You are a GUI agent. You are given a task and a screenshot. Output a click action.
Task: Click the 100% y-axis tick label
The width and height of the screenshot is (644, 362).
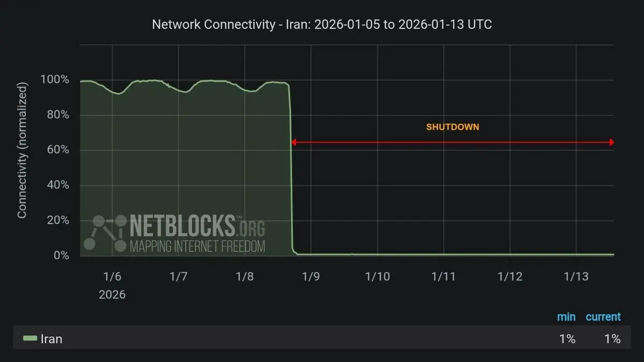55,80
